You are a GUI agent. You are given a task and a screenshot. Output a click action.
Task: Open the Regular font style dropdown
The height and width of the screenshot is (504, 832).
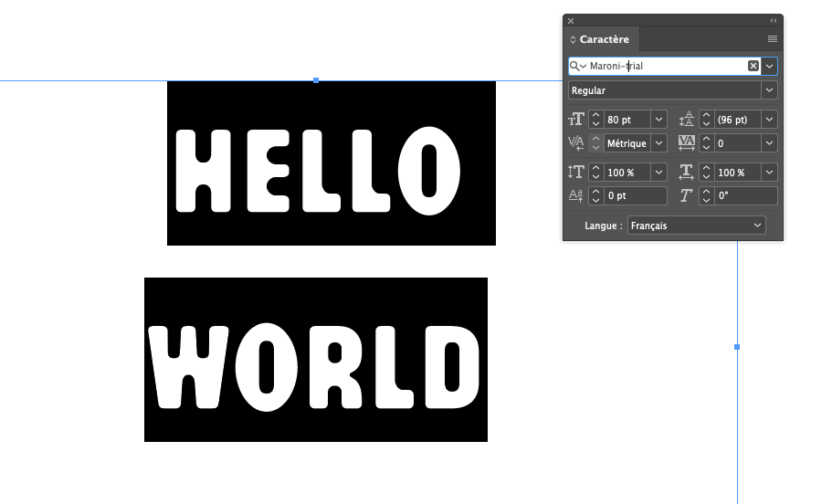(769, 90)
